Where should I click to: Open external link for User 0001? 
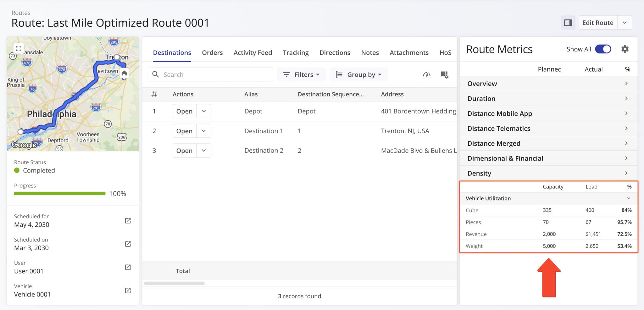[128, 267]
